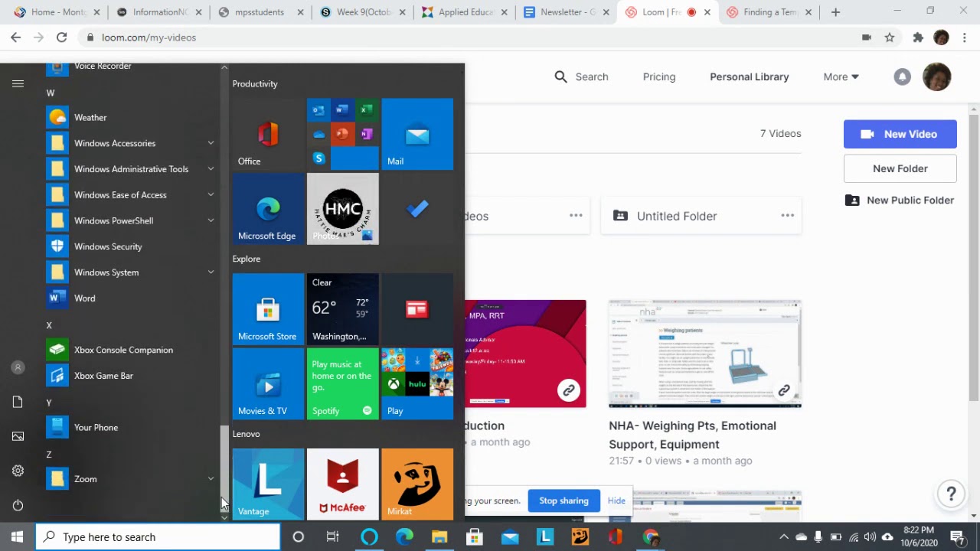This screenshot has height=551, width=980.
Task: Click the letter W header in app list
Action: 51,93
